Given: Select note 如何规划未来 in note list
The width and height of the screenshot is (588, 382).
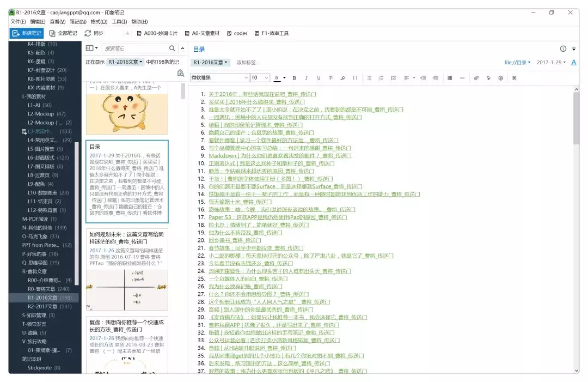Looking at the screenshot, I should click(127, 269).
